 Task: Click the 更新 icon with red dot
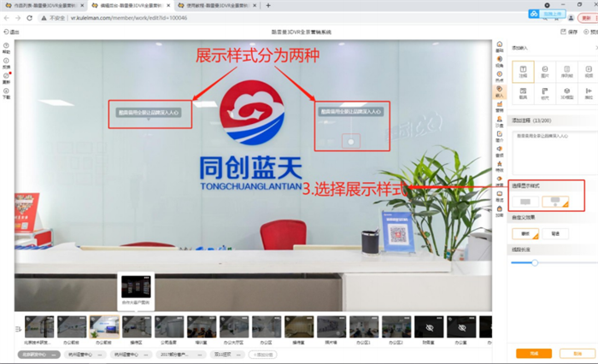click(6, 78)
